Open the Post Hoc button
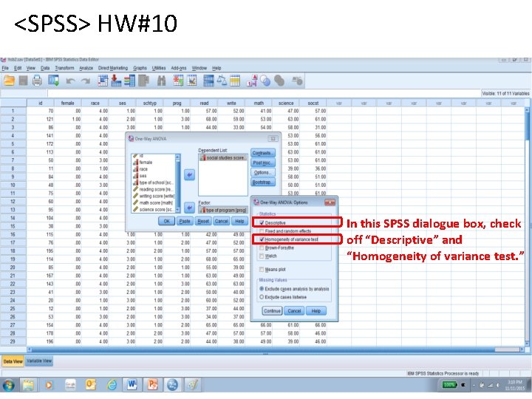 coord(263,163)
